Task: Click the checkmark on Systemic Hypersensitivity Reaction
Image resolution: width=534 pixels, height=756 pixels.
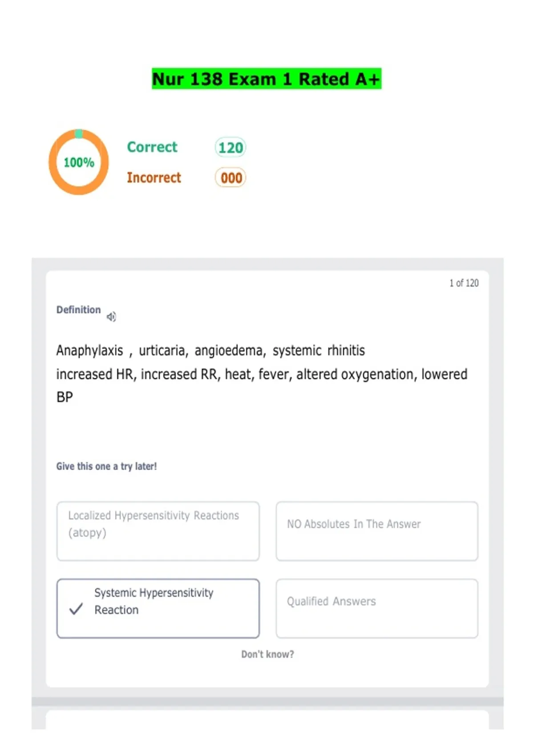Action: pos(76,609)
